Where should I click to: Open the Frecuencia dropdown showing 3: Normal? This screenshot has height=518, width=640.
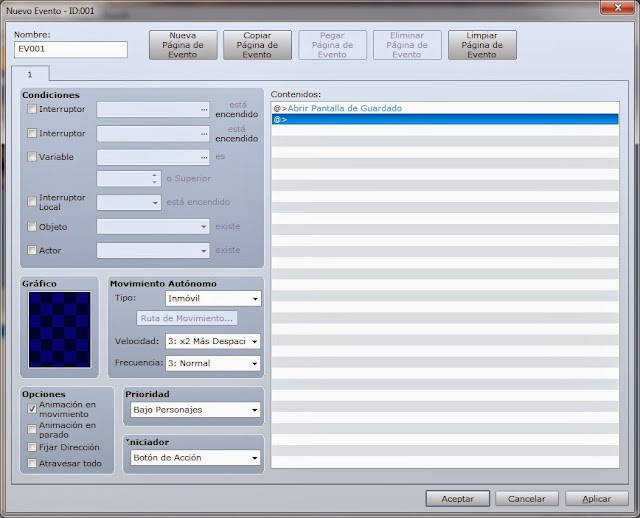[213, 363]
